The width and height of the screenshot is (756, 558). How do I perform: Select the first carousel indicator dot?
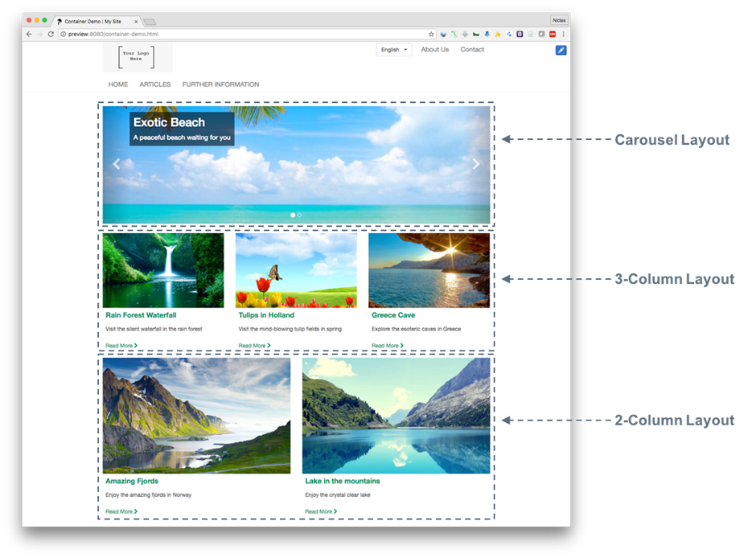[x=293, y=215]
